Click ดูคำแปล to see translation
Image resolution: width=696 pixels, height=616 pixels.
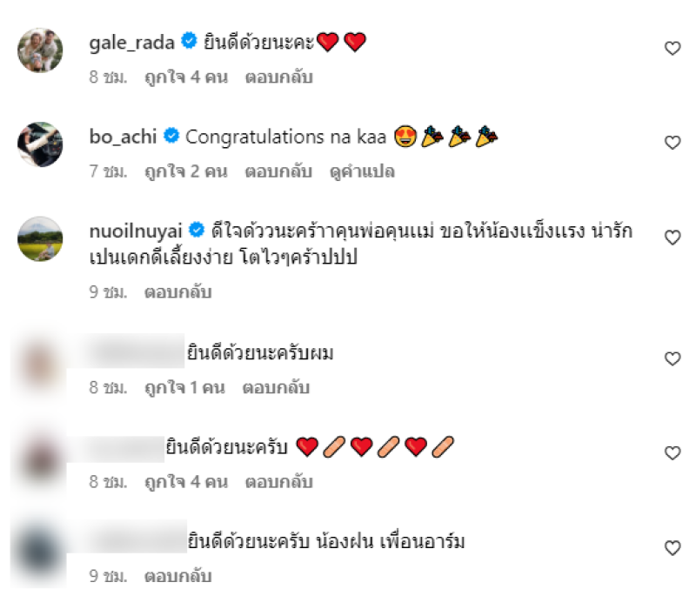(362, 171)
